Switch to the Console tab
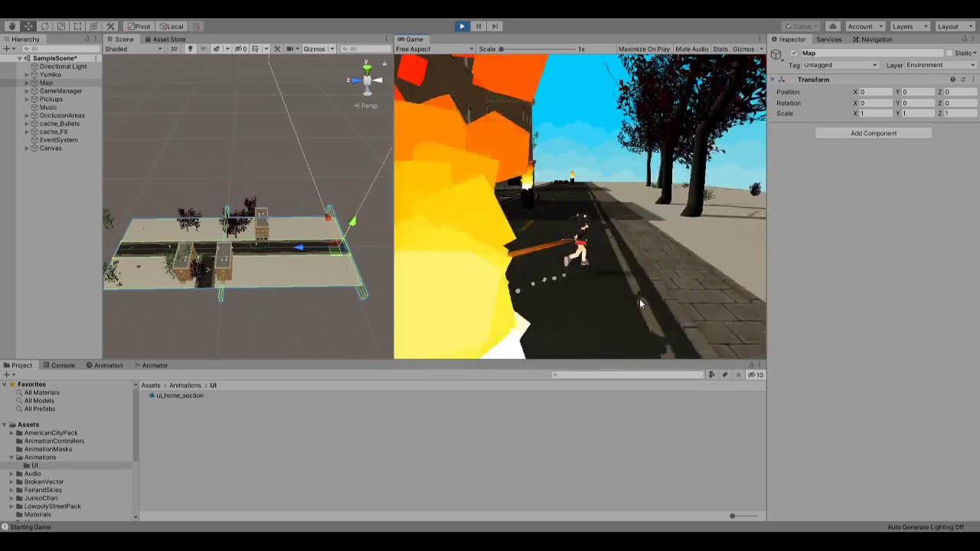The height and width of the screenshot is (551, 980). click(x=59, y=365)
